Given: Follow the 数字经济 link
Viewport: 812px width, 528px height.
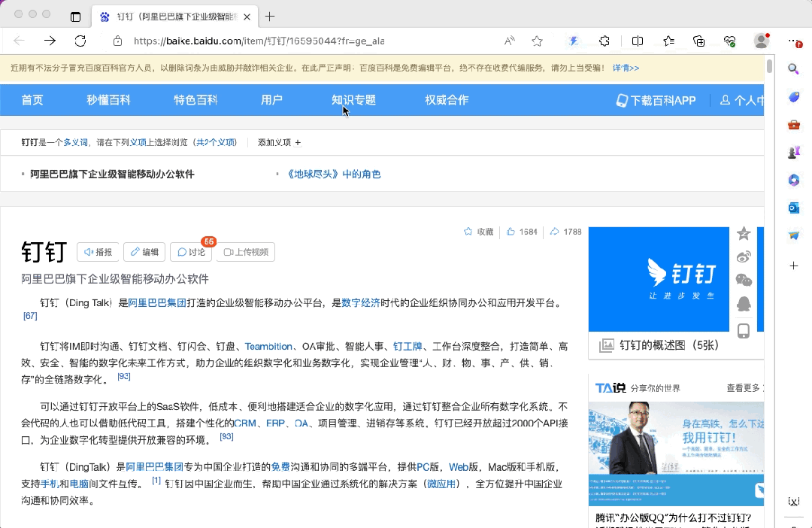Looking at the screenshot, I should click(360, 302).
